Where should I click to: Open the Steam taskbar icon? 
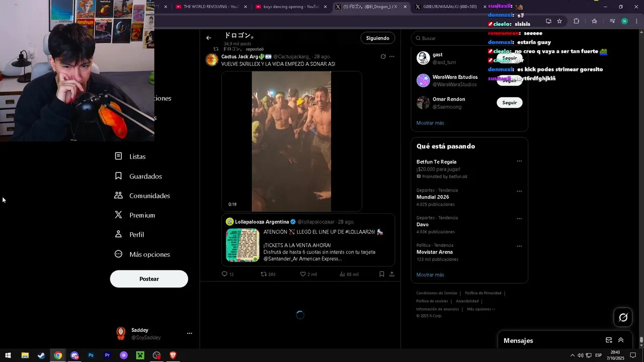pos(41,355)
